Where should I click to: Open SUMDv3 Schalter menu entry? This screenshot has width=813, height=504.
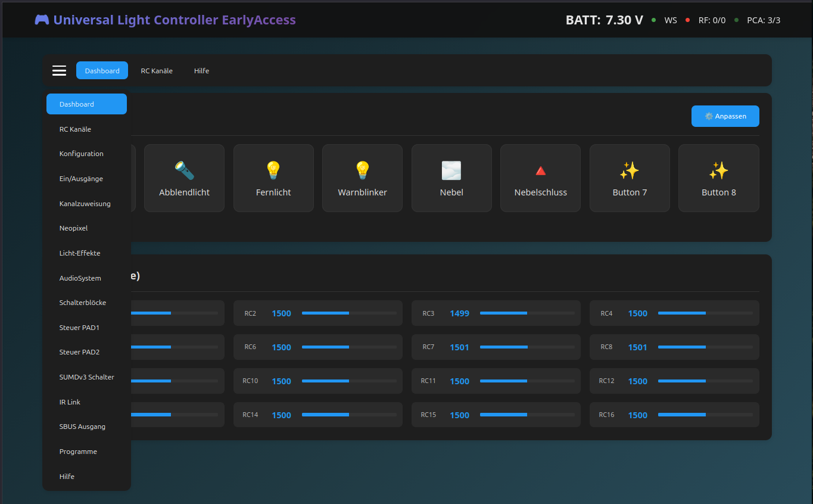pos(87,377)
